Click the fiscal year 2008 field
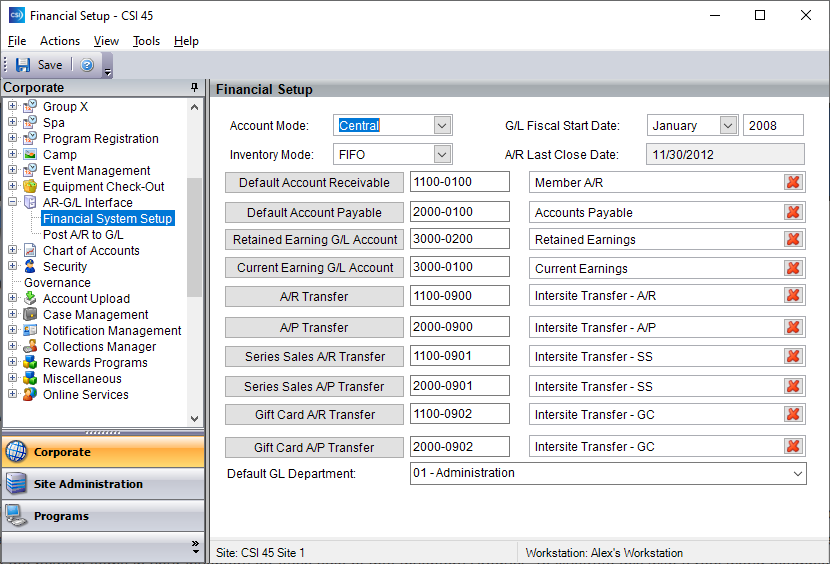 773,126
